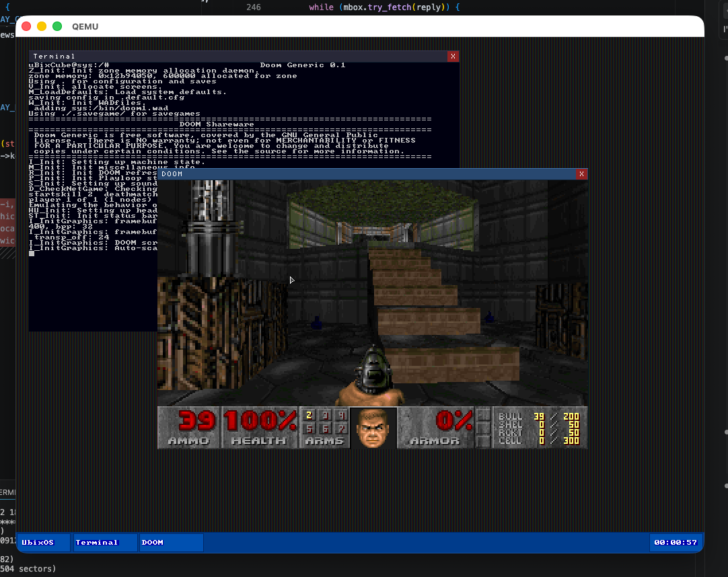
Task: Click the terminal cursor block
Action: click(32, 254)
